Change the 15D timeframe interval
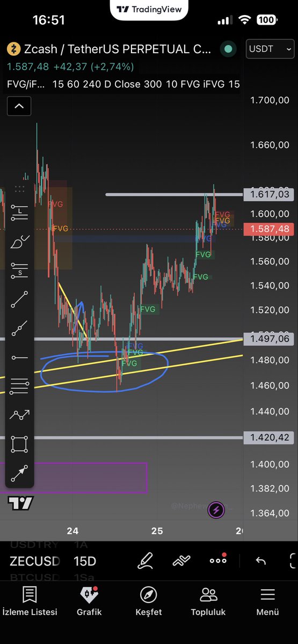 pyautogui.click(x=84, y=561)
